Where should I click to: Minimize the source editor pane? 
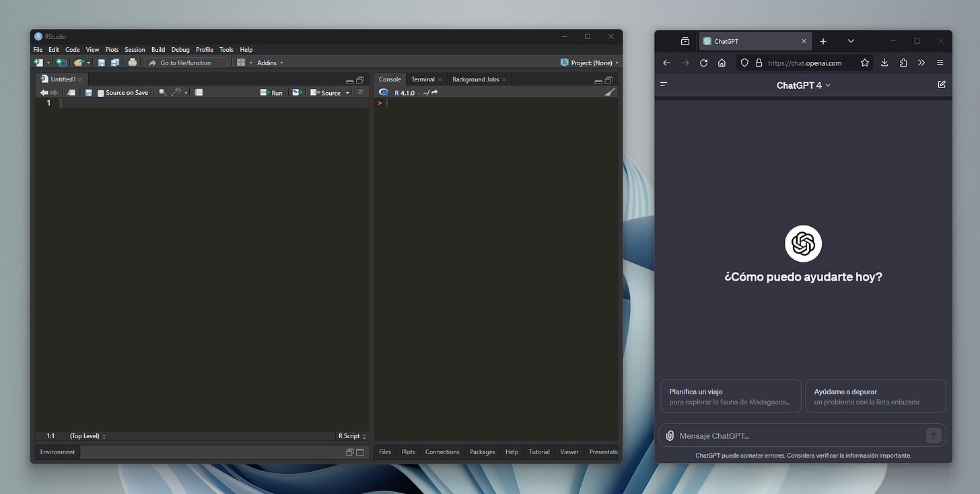coord(349,80)
